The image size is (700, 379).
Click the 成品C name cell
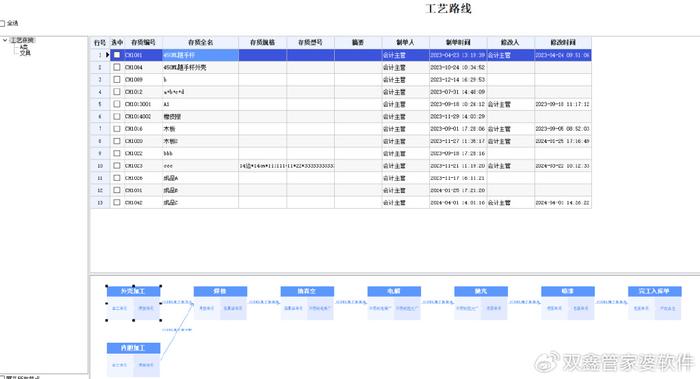click(x=200, y=202)
